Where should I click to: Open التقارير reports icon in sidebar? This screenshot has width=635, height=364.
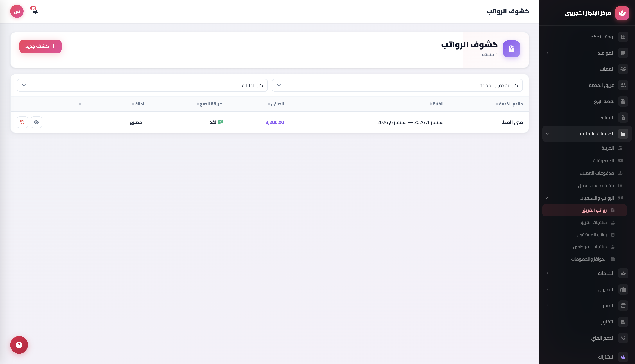pyautogui.click(x=623, y=322)
